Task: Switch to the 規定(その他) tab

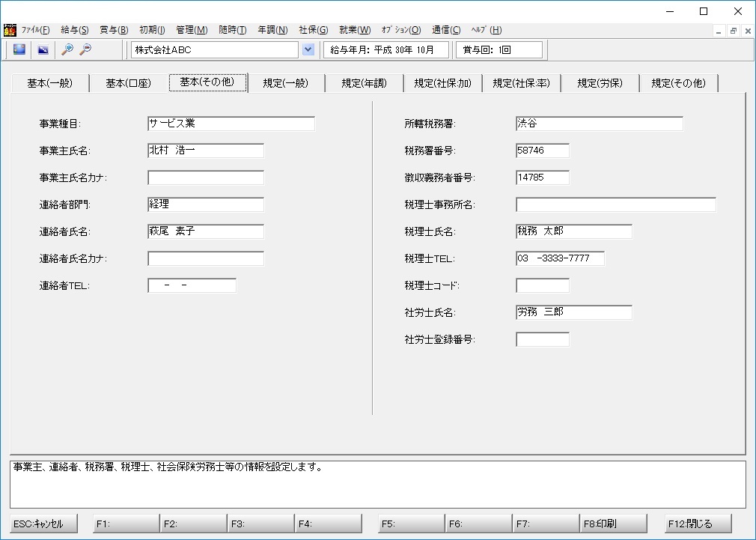Action: (678, 83)
